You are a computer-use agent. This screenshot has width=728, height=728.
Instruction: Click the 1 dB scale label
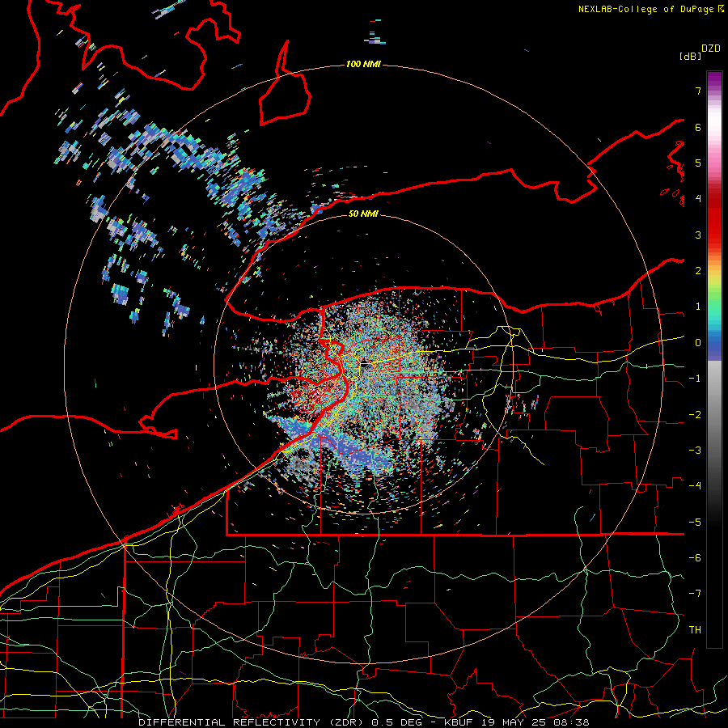698,307
